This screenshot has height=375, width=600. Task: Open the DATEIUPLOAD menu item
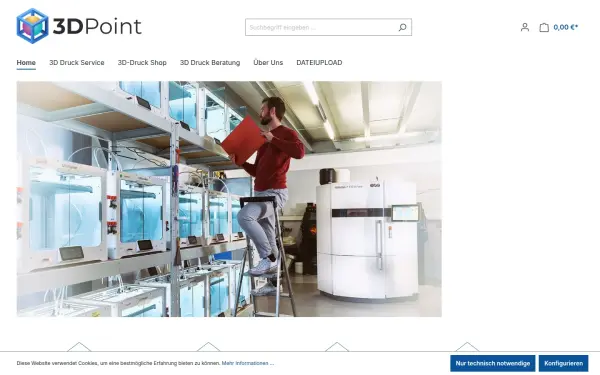tap(319, 62)
